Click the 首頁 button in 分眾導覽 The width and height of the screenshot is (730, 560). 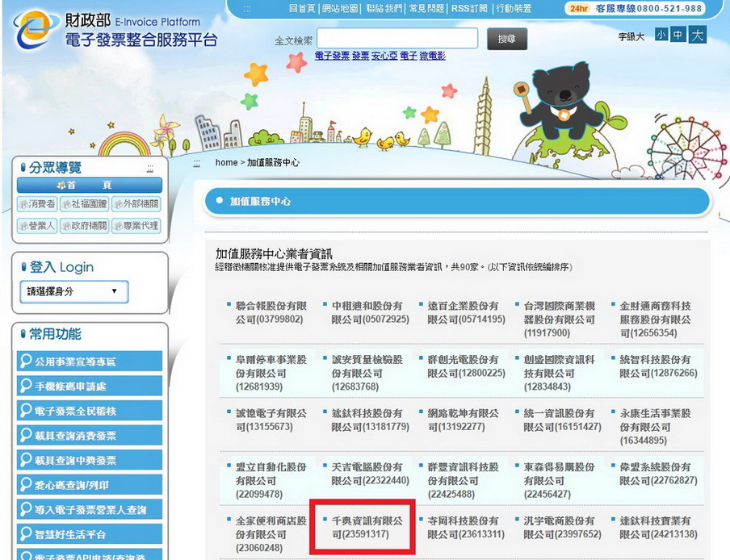point(90,185)
